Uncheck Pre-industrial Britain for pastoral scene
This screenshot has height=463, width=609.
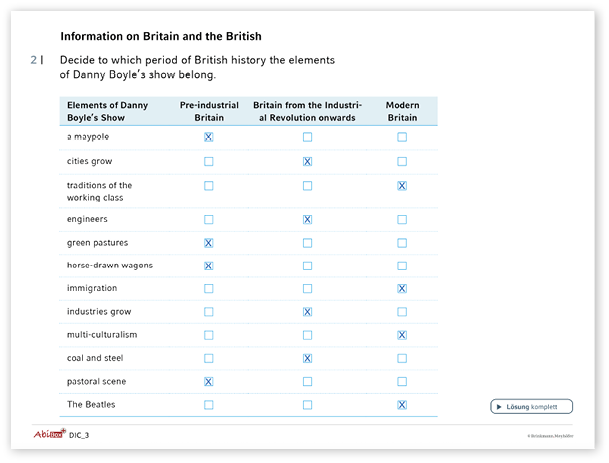209,382
